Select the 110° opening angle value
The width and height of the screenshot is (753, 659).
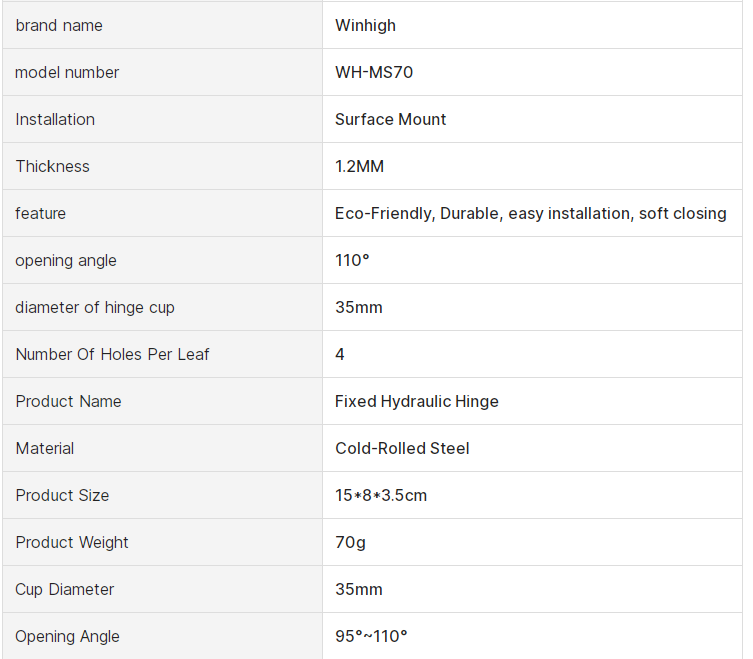point(352,260)
